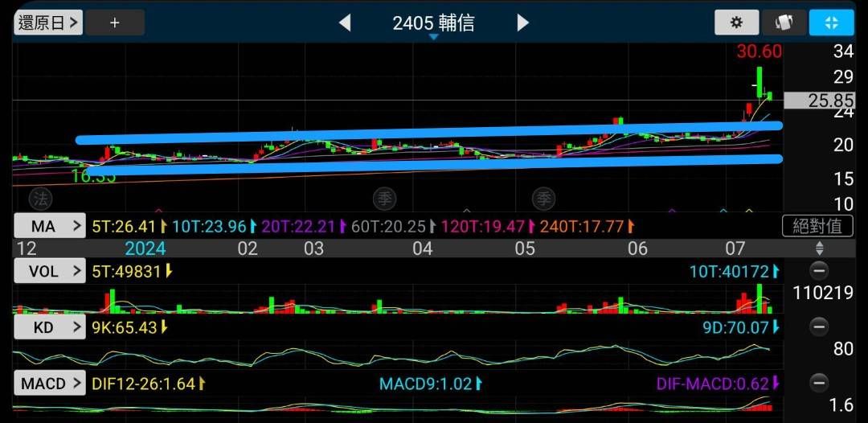The image size is (868, 423).
Task: Tap the plus button to add indicator
Action: point(115,23)
